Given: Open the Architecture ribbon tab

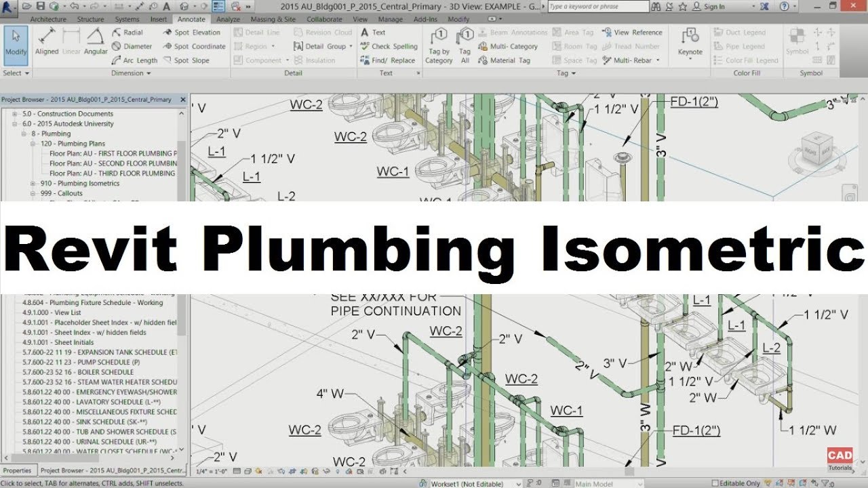Looking at the screenshot, I should click(x=48, y=20).
